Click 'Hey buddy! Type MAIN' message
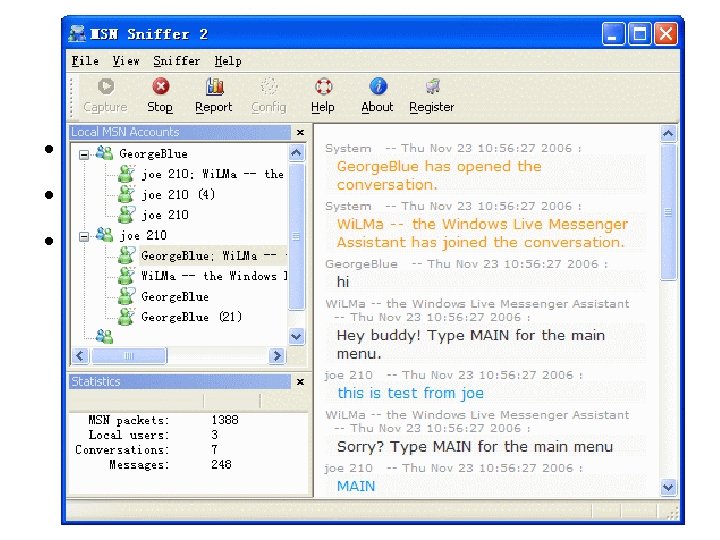The height and width of the screenshot is (540, 720). [471, 344]
